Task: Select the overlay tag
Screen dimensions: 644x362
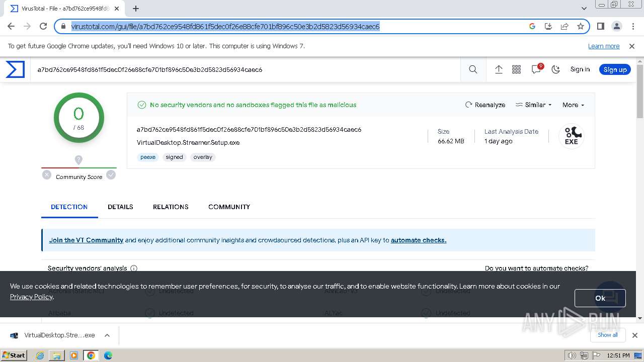Action: click(x=203, y=157)
